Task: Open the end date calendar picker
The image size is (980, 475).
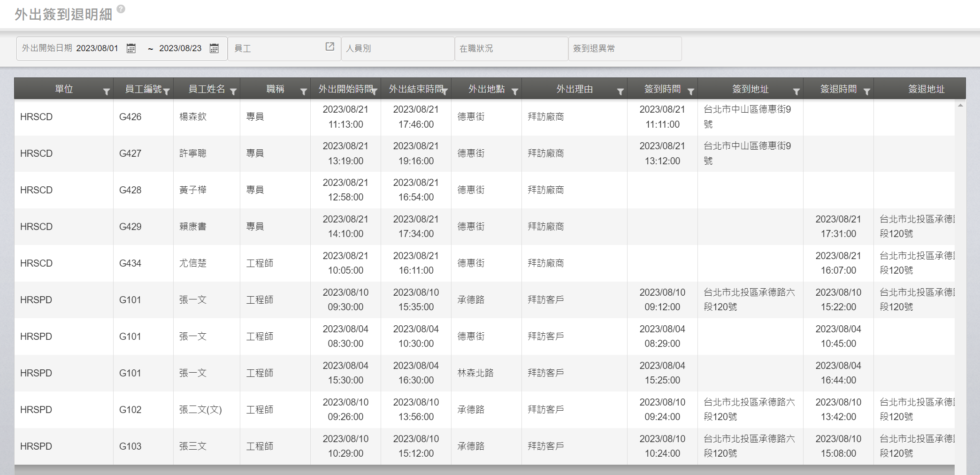Action: [214, 48]
